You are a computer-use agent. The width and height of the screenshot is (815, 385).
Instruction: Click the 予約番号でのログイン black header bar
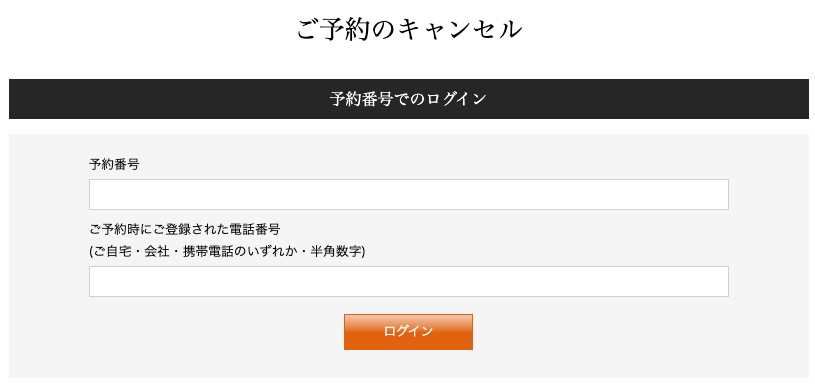coord(409,99)
